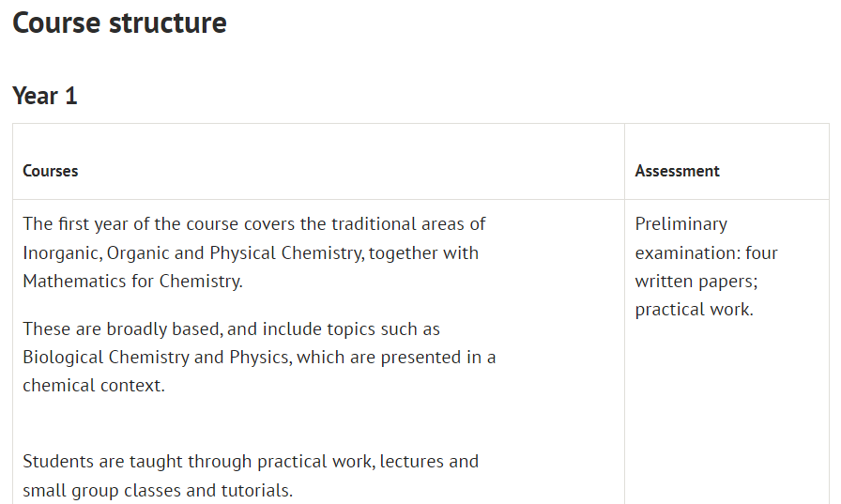
Task: Click the text 'written papers;'
Action: point(696,281)
